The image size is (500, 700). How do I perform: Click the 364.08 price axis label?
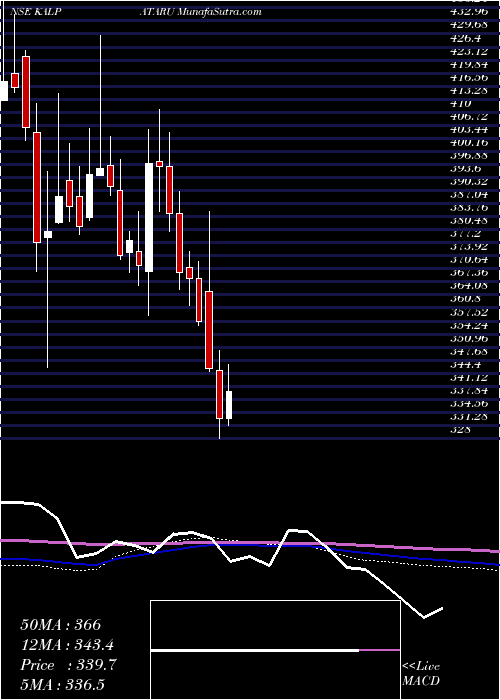[468, 285]
